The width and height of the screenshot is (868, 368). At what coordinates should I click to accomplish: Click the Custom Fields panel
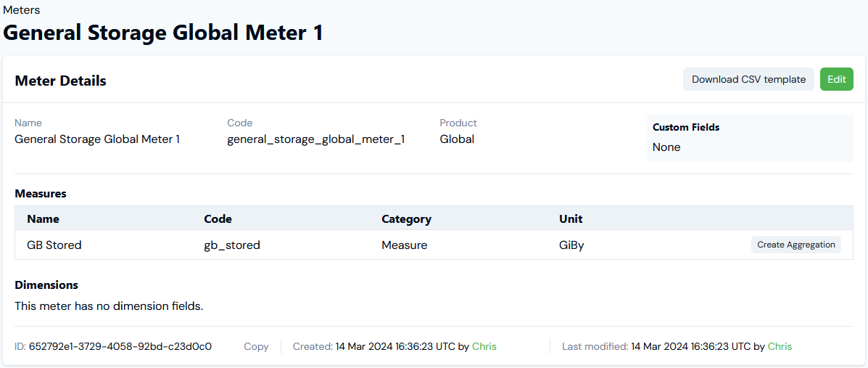point(750,138)
